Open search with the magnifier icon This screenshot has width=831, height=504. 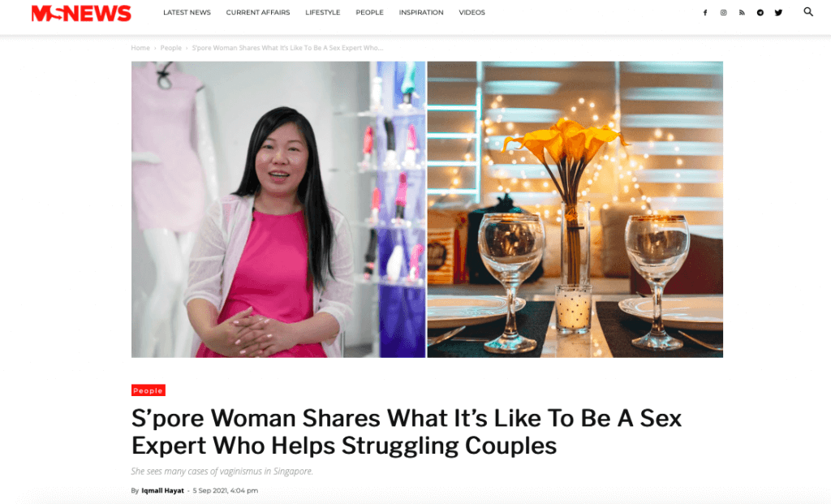pos(808,11)
